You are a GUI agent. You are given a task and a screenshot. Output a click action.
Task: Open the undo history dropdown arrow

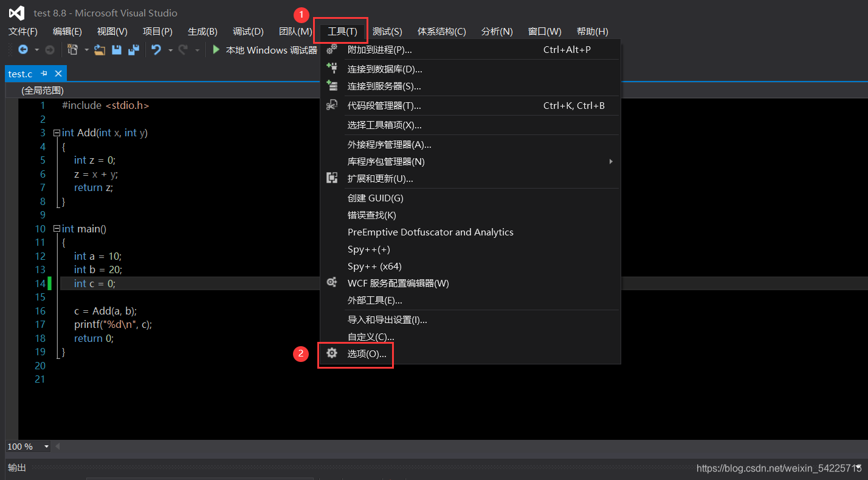click(x=170, y=50)
